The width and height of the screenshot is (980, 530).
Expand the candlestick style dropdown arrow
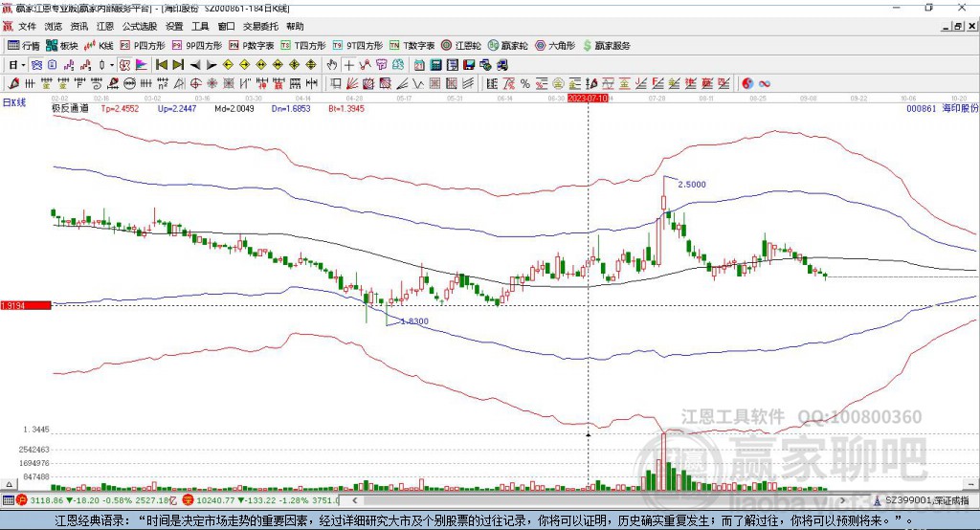112,65
